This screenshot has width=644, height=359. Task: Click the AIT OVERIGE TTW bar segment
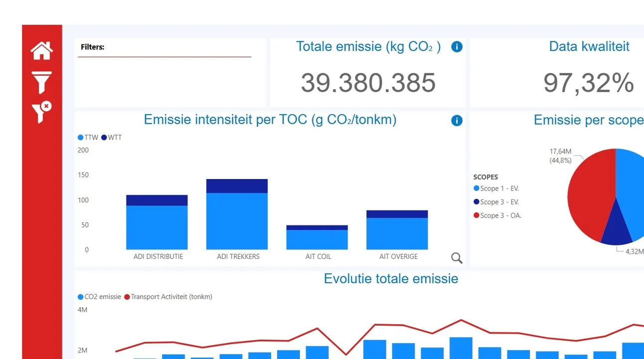pyautogui.click(x=397, y=233)
